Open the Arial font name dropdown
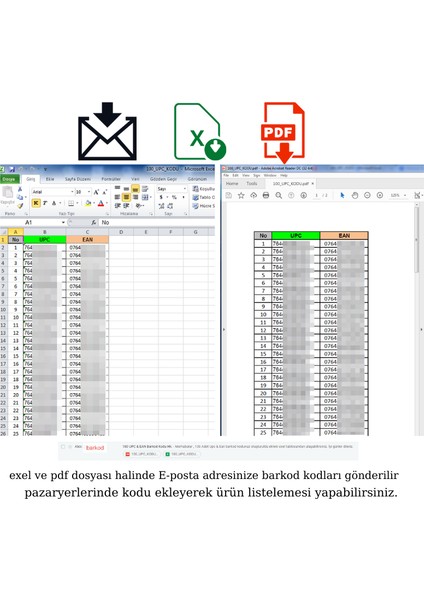424x600 pixels. [72, 192]
